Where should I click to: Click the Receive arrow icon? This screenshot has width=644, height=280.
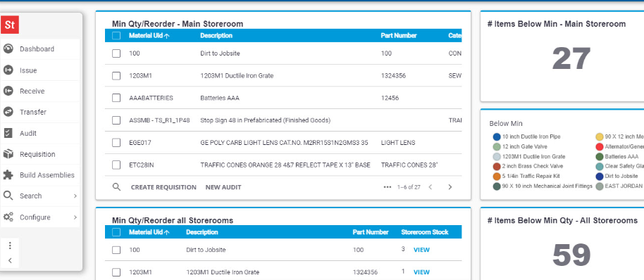tap(8, 91)
